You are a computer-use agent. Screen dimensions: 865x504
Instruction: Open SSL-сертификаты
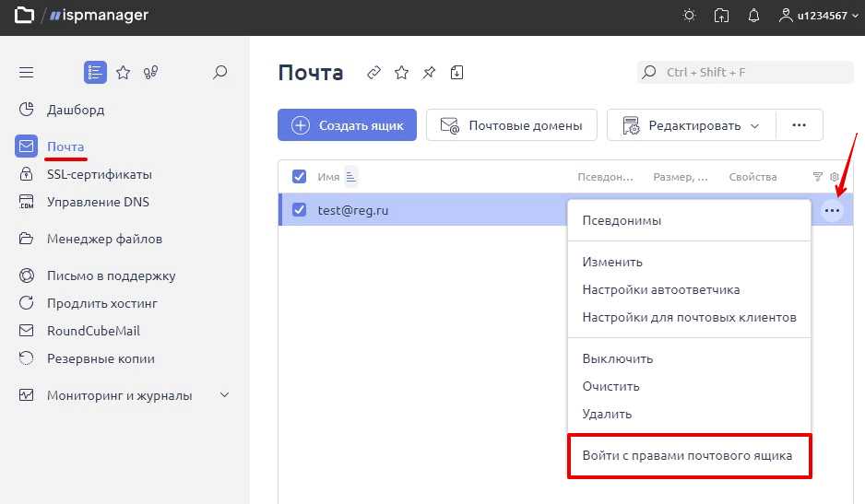coord(100,174)
